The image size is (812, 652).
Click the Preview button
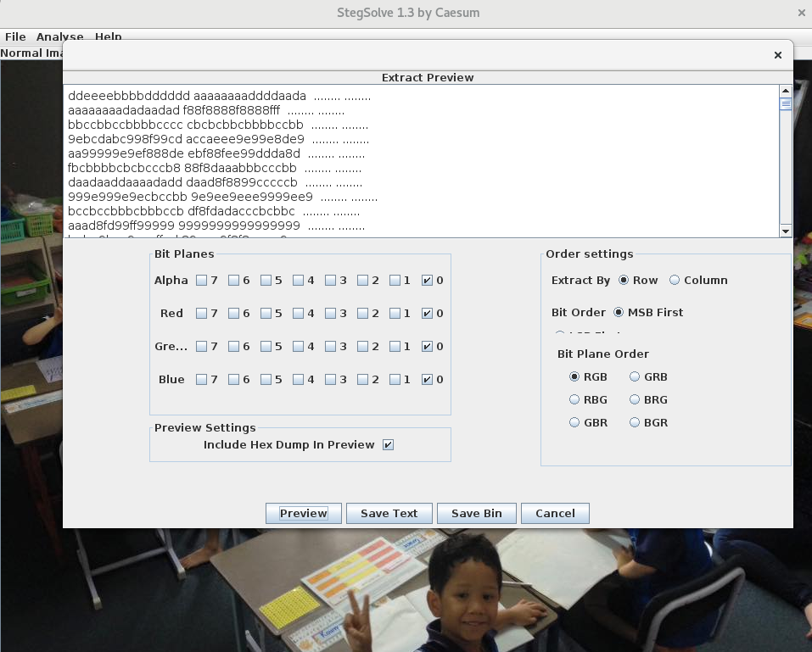[x=304, y=513]
